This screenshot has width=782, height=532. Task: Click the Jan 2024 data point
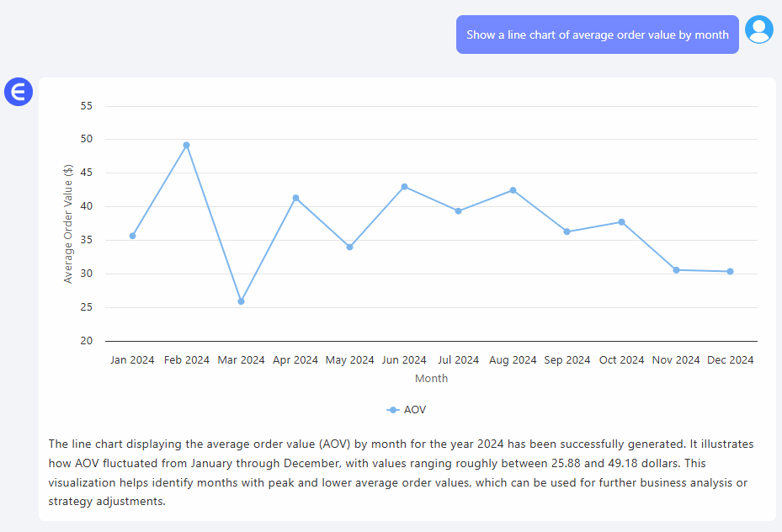tap(132, 236)
